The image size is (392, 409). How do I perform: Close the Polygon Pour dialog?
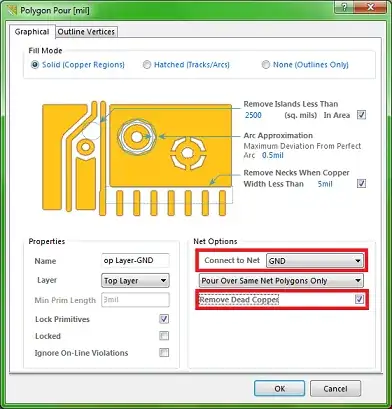371,7
